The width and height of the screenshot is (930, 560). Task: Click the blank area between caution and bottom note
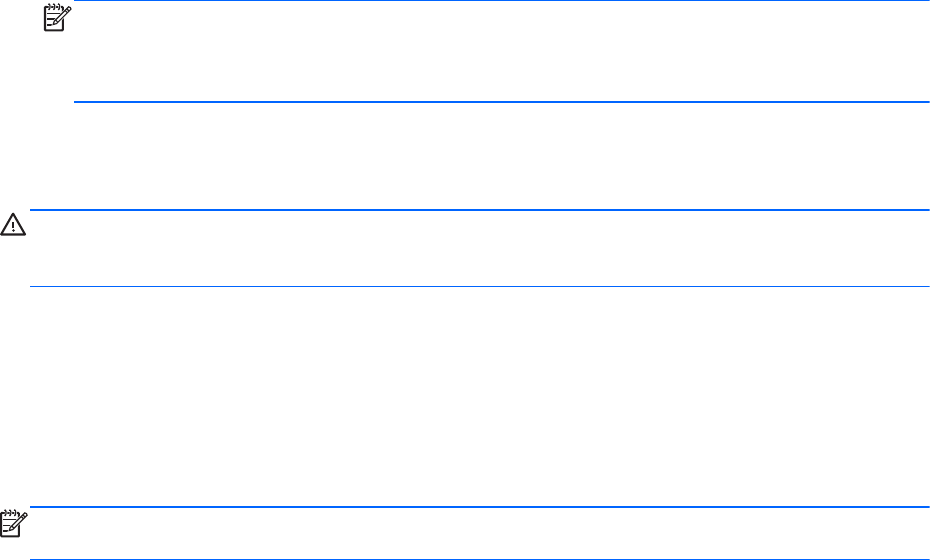click(480, 395)
